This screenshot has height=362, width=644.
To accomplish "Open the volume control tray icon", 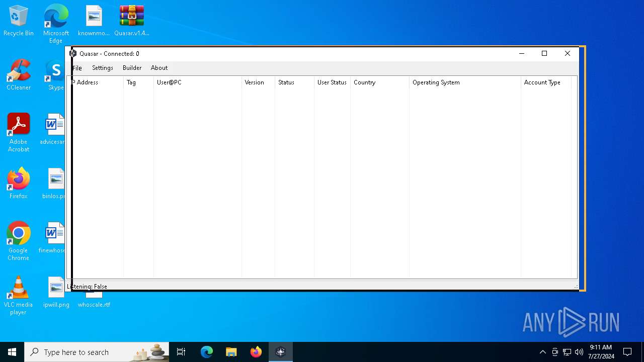I will 579,352.
